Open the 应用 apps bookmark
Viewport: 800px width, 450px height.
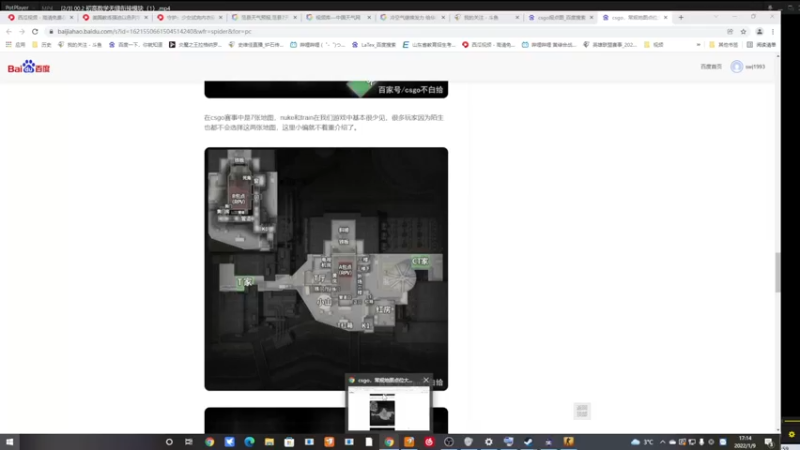[15, 45]
